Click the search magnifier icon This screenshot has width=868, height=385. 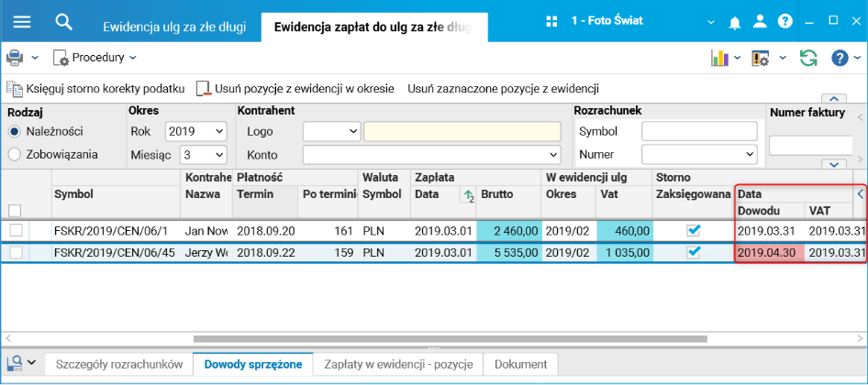point(63,21)
